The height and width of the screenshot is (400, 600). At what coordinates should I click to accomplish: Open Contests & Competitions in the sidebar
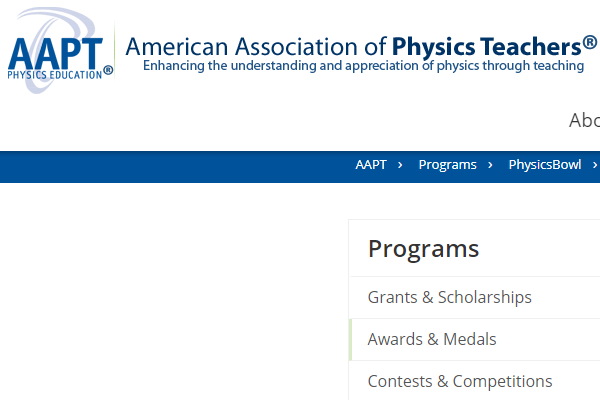[474, 381]
